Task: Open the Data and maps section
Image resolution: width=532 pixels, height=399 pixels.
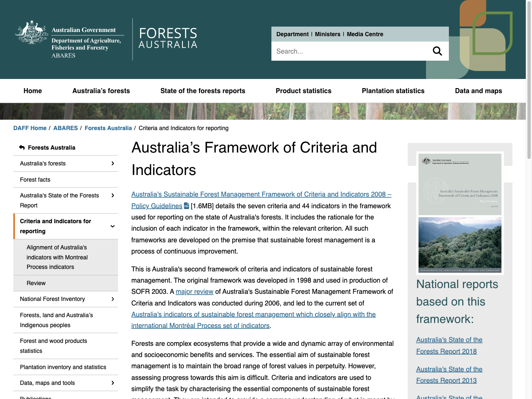Action: pyautogui.click(x=478, y=91)
